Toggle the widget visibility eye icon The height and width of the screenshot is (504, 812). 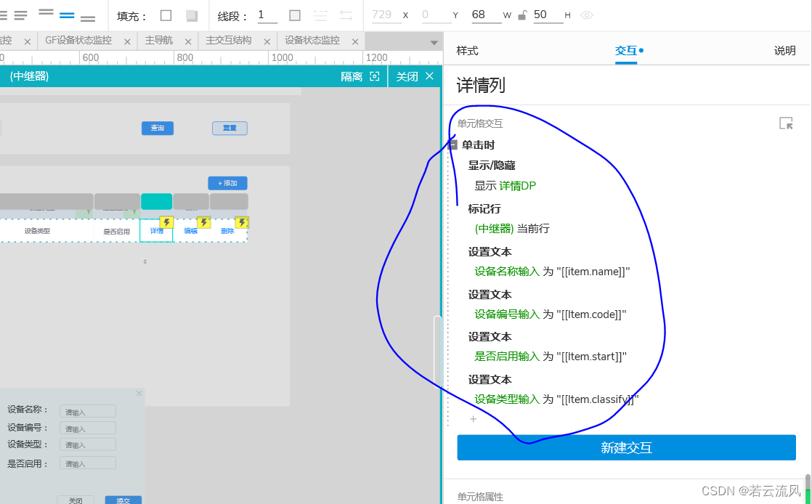(586, 15)
